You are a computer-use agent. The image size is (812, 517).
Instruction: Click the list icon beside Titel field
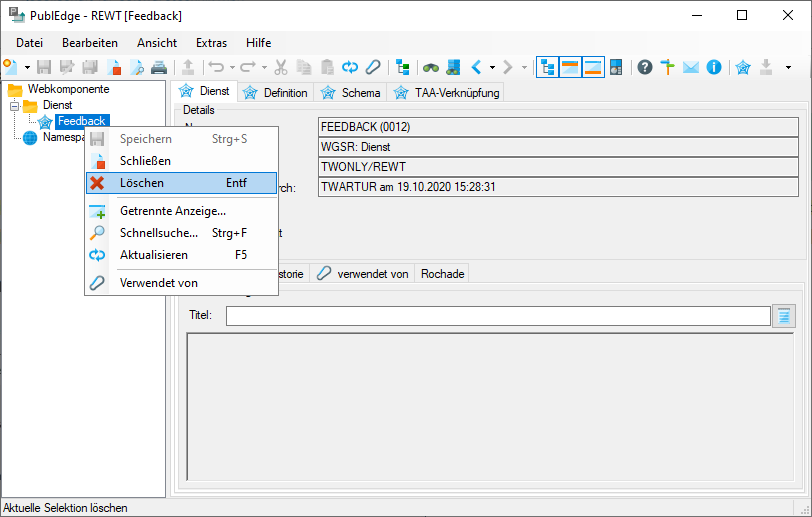pos(784,316)
